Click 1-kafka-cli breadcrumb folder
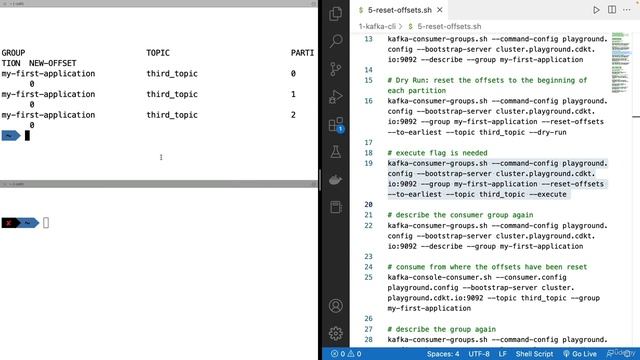 [x=377, y=27]
